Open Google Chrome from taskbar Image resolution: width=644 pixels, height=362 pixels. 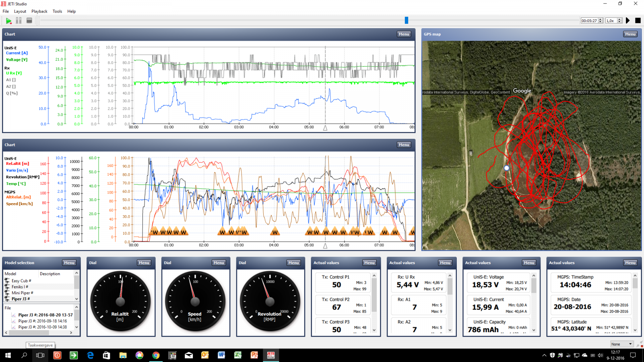point(156,355)
